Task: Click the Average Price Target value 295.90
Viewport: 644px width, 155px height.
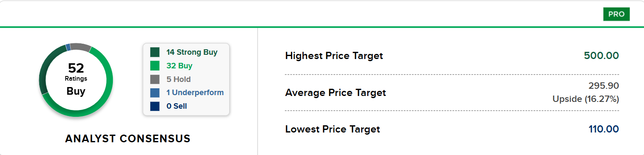Action: [x=604, y=86]
